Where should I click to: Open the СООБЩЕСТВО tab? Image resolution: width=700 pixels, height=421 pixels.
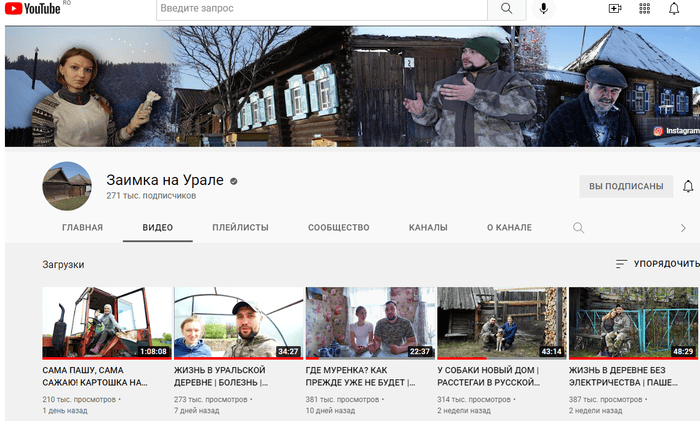pyautogui.click(x=338, y=227)
